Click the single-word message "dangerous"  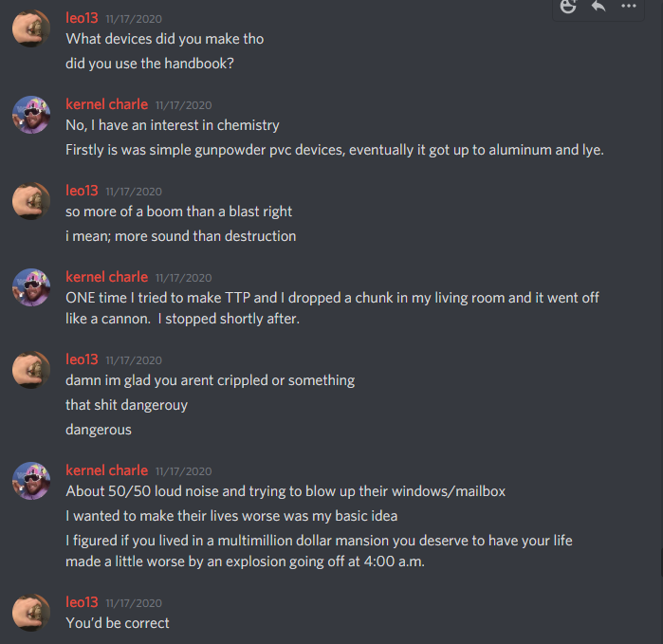(99, 430)
